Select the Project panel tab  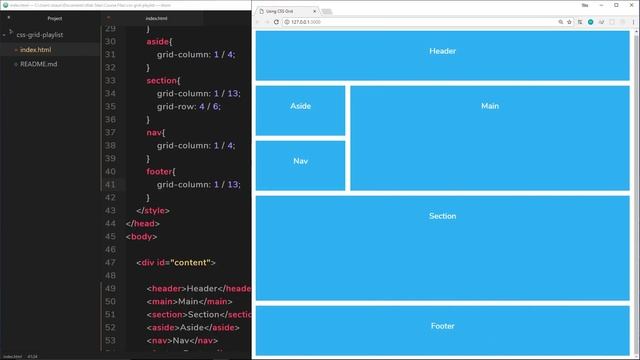[55, 18]
